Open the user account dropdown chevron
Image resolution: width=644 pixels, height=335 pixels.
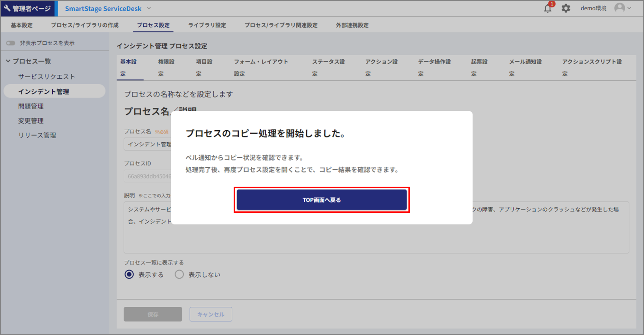click(629, 8)
